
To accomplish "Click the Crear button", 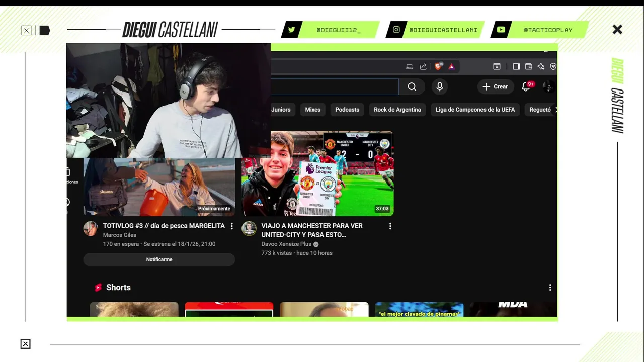I will [x=496, y=86].
